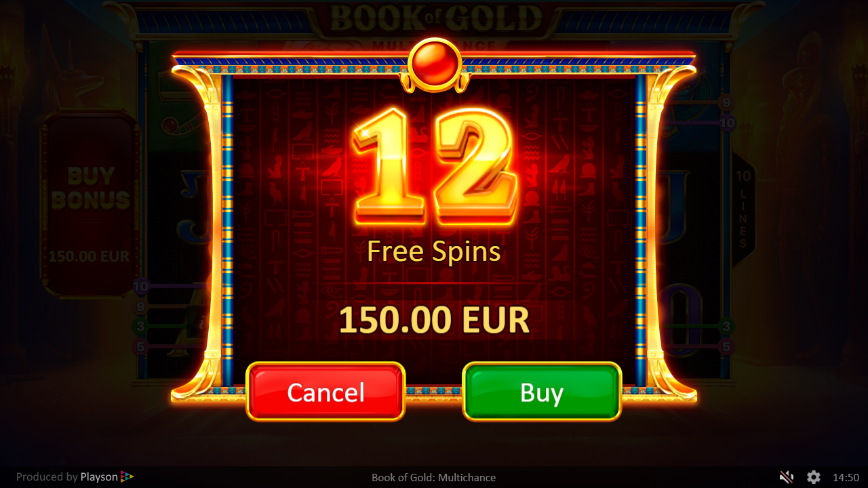Select the dimmed Buy Bonus panel
Image resolution: width=868 pixels, height=488 pixels.
90,205
